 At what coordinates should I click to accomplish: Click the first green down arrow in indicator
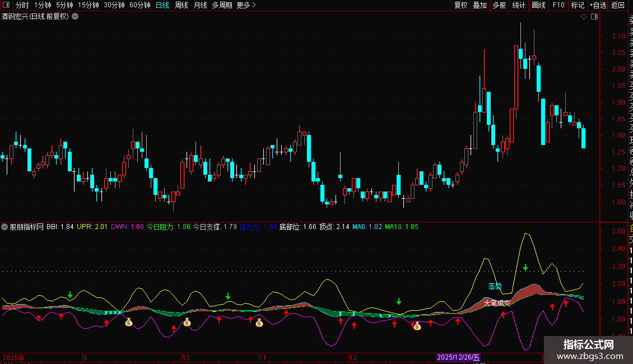click(70, 295)
